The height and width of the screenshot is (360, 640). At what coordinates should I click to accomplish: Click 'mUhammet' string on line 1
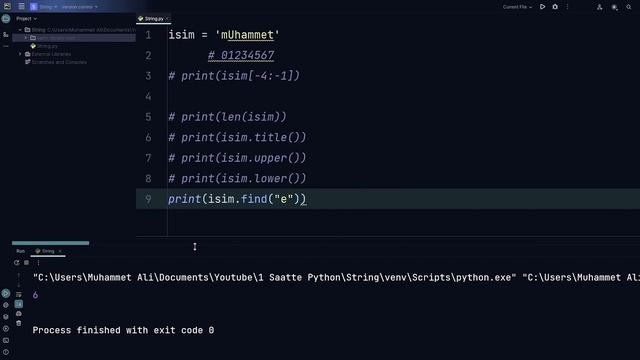click(247, 35)
